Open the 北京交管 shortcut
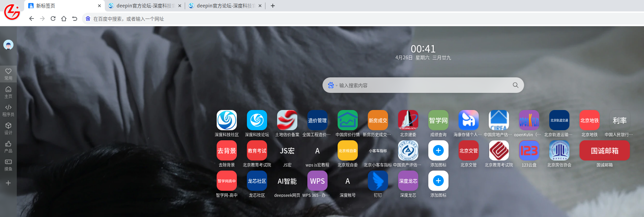Image resolution: width=644 pixels, height=217 pixels. pos(469,150)
